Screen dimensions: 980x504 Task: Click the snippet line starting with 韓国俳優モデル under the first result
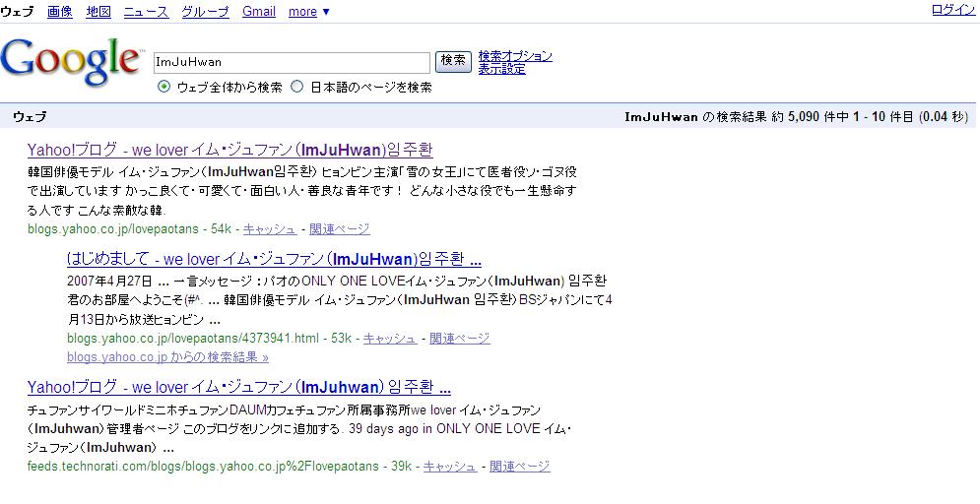301,171
